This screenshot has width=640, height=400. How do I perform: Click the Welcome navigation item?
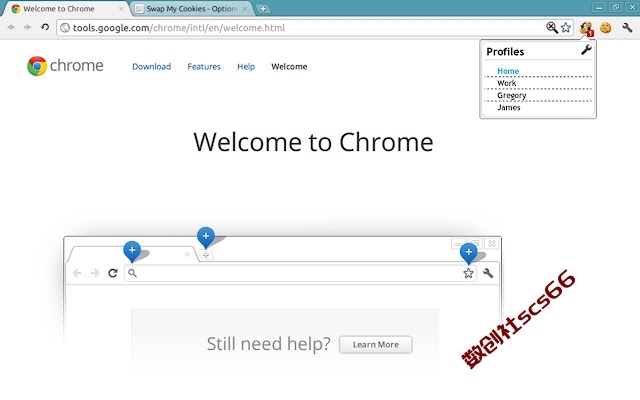(x=289, y=67)
